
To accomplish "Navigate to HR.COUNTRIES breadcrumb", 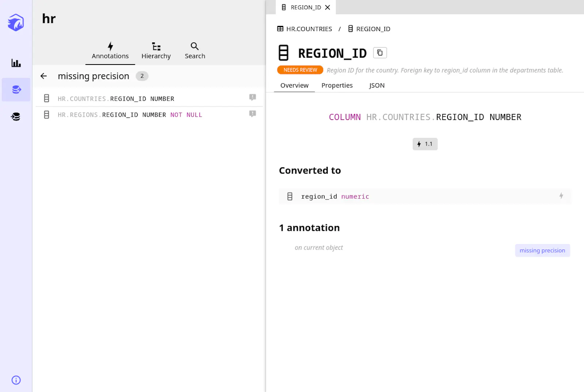I will click(305, 29).
